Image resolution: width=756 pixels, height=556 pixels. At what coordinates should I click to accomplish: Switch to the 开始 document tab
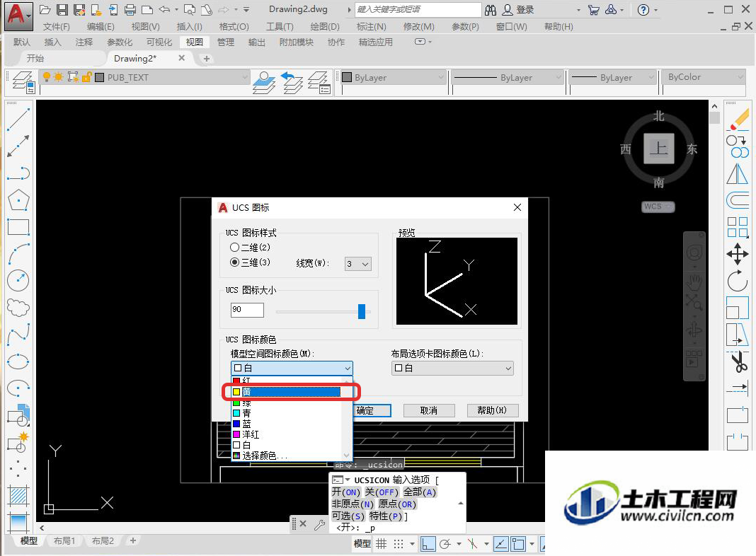click(35, 58)
